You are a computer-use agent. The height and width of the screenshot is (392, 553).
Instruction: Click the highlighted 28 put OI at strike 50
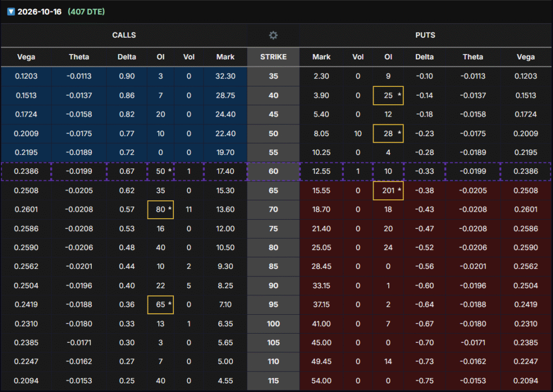click(x=388, y=133)
